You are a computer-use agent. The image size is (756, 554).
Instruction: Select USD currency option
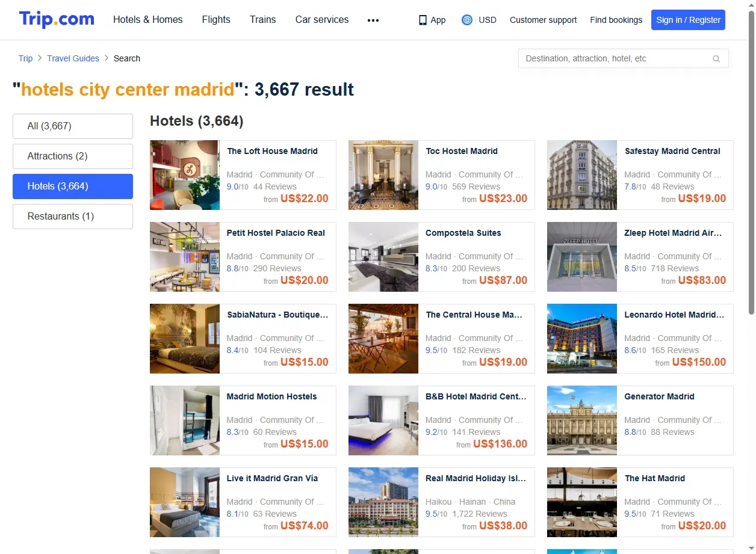click(x=488, y=20)
